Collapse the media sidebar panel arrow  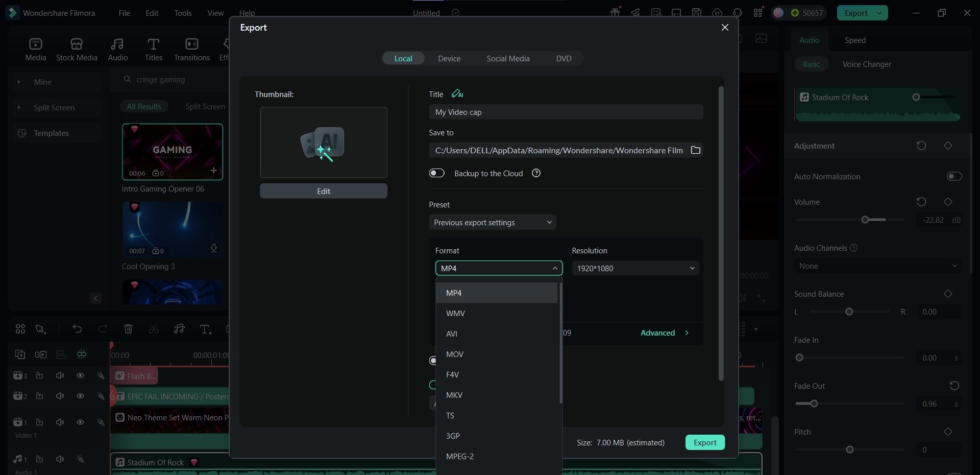[95, 298]
